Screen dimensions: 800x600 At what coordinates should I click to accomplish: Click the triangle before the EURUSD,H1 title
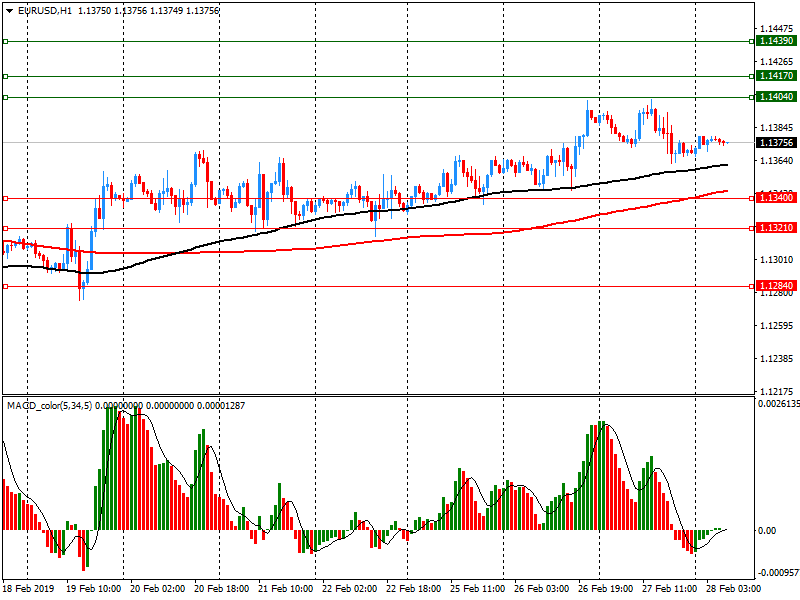(9, 10)
